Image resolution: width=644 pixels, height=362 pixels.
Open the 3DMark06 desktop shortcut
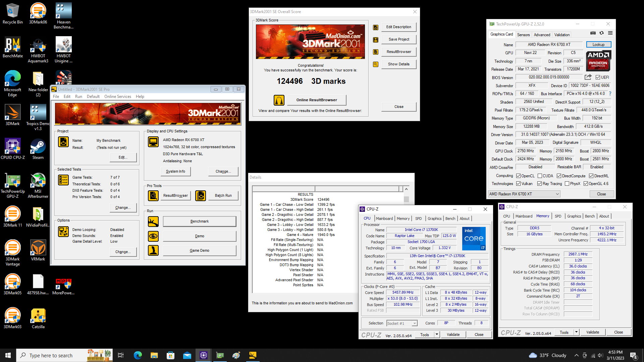tap(38, 13)
